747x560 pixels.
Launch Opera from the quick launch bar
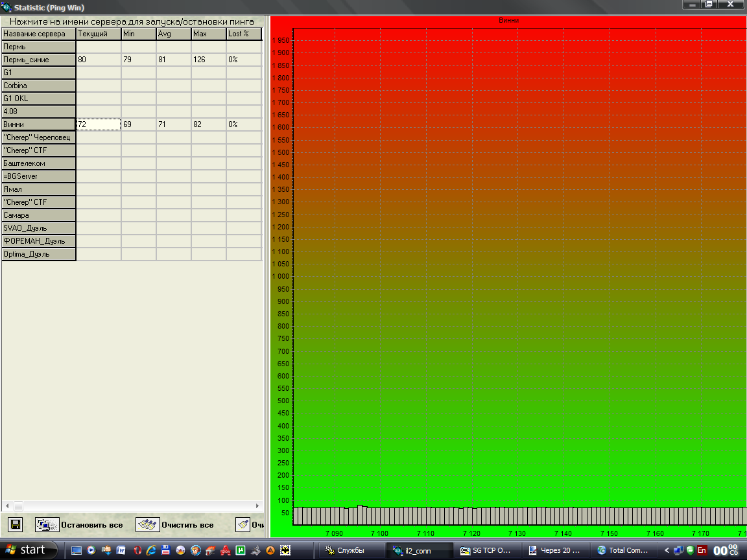(x=136, y=550)
